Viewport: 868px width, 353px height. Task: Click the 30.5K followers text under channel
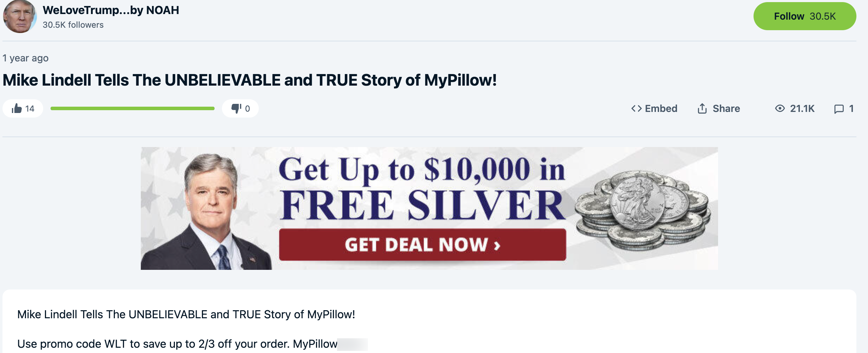[73, 25]
